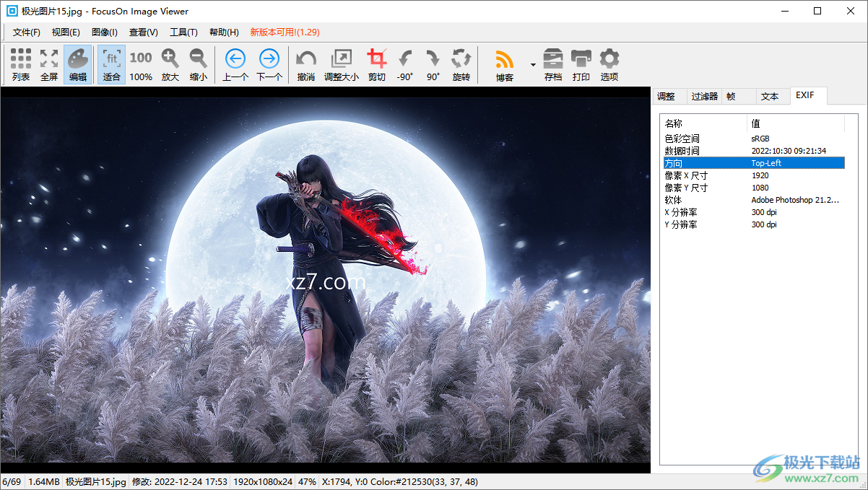Open the 帮助(H) menu
This screenshot has width=868, height=490.
pos(224,32)
